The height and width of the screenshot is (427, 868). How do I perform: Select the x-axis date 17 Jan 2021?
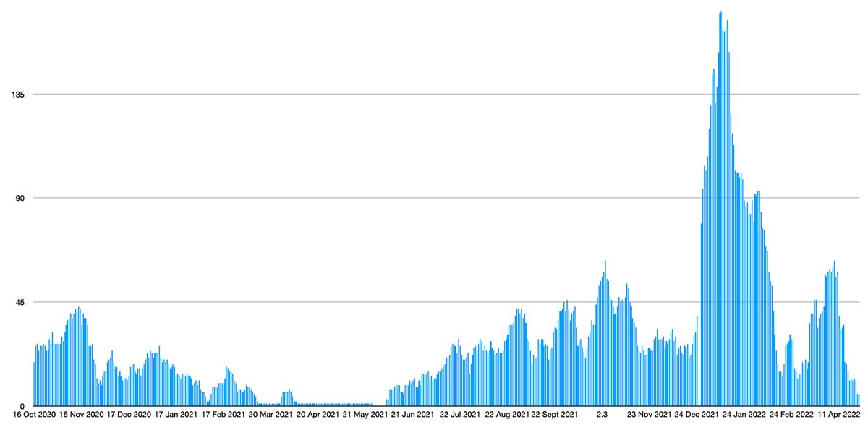(176, 415)
